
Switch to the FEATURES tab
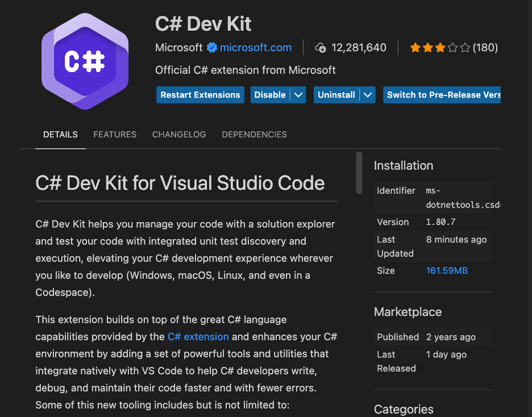[115, 135]
